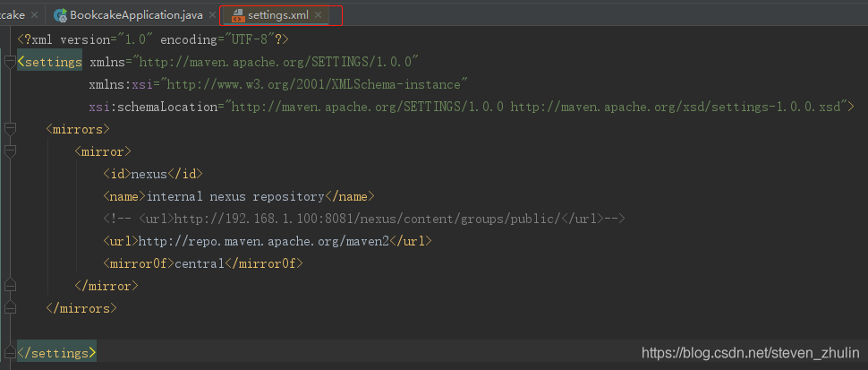Close the settings.xml tab
868x370 pixels.
(x=318, y=15)
